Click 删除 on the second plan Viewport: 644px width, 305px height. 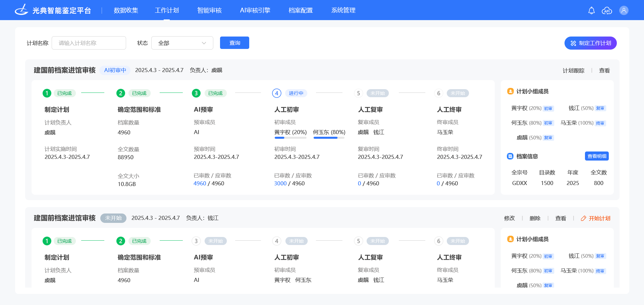(x=535, y=218)
